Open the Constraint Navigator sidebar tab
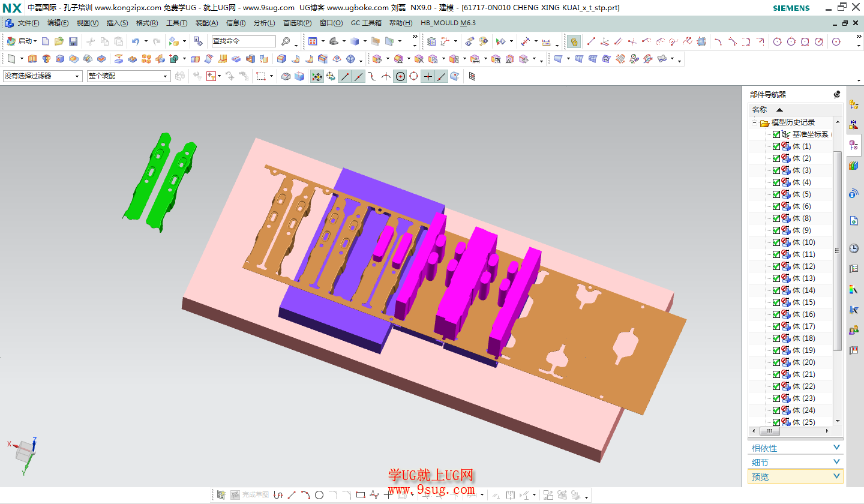 point(854,125)
